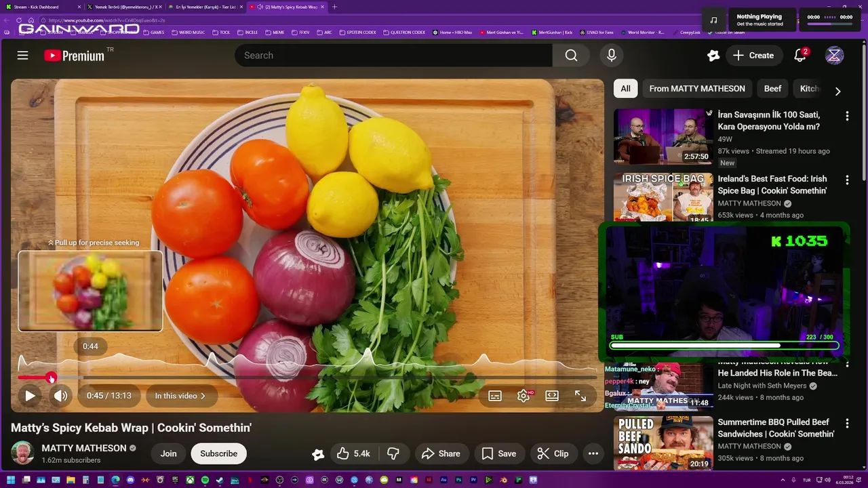Click the sparkle icon left of Create

(713, 56)
